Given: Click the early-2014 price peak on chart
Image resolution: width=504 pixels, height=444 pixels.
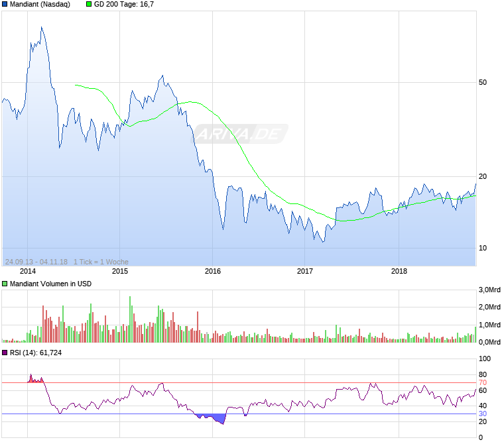Looking at the screenshot, I should pos(42,28).
